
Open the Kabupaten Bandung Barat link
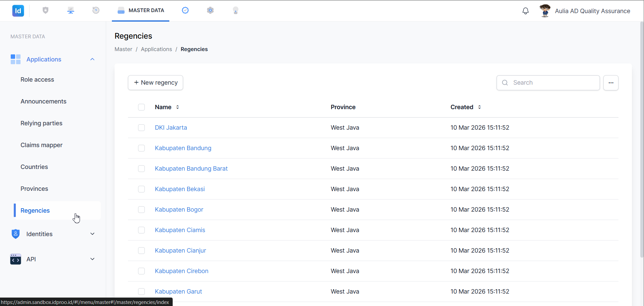point(191,169)
